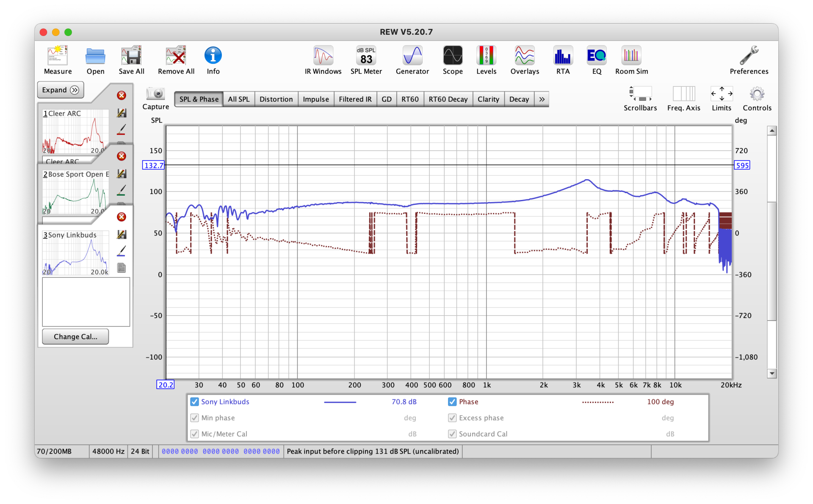Click the 20.2 frequency cursor readout
The image size is (813, 504).
point(166,385)
